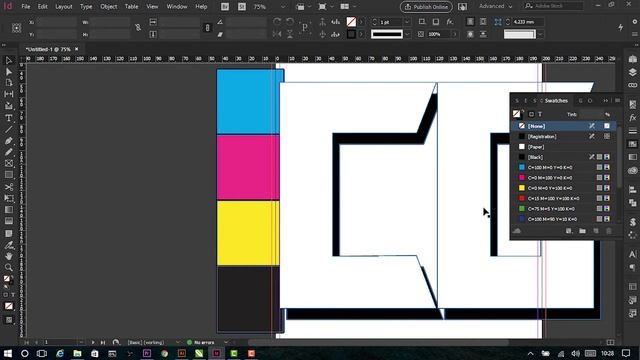Open the opacity 100% flyout arrow
The height and width of the screenshot is (360, 640).
[x=454, y=34]
